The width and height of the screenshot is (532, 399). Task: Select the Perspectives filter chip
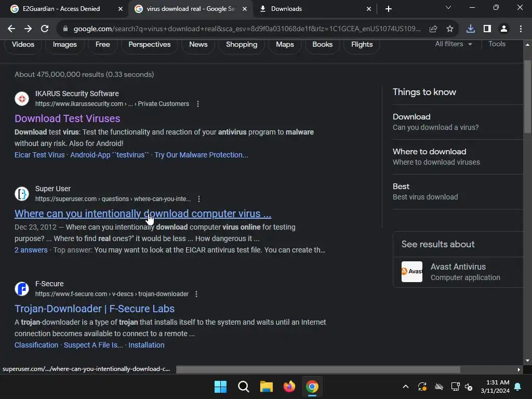coord(150,45)
